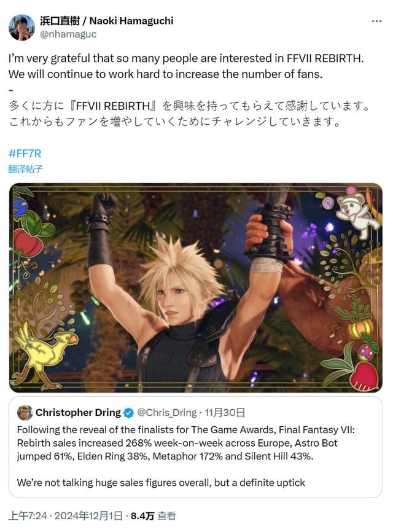Open the quoted post about Game Awards sales
Image resolution: width=393 pixels, height=532 pixels.
(196, 447)
